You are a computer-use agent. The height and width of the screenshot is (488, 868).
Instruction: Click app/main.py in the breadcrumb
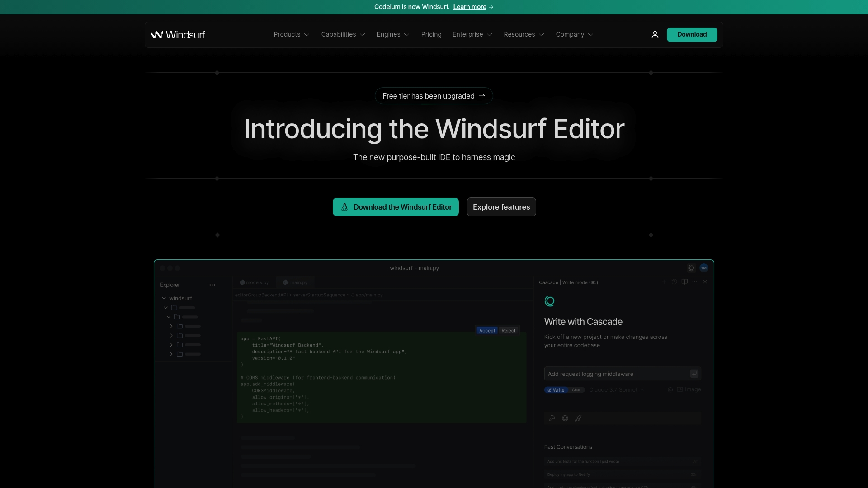pyautogui.click(x=369, y=295)
